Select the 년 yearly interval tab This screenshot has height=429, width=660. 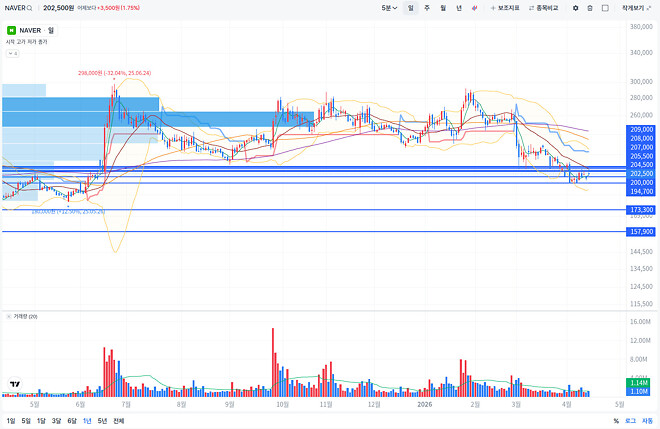point(459,8)
